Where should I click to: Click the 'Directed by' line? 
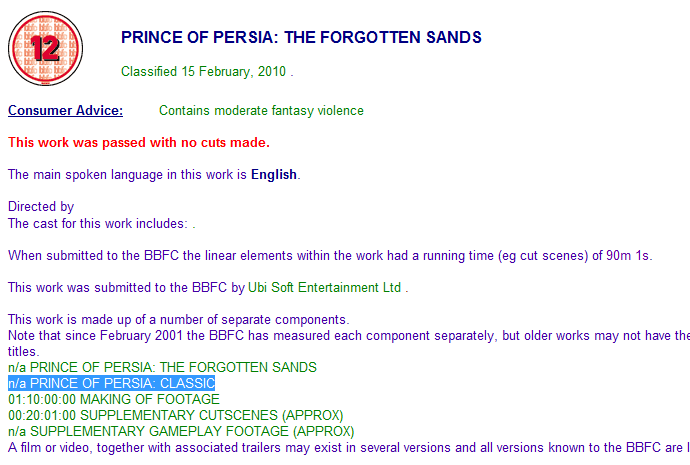pos(41,207)
